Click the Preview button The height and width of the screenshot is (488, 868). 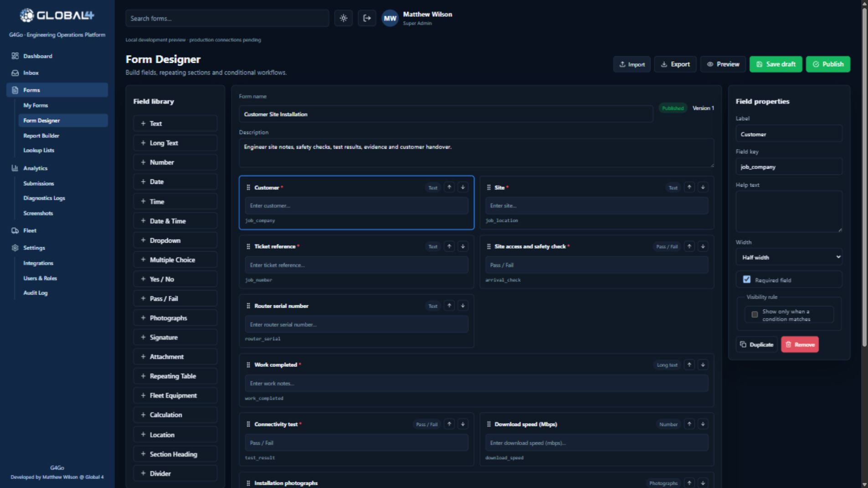(x=723, y=64)
